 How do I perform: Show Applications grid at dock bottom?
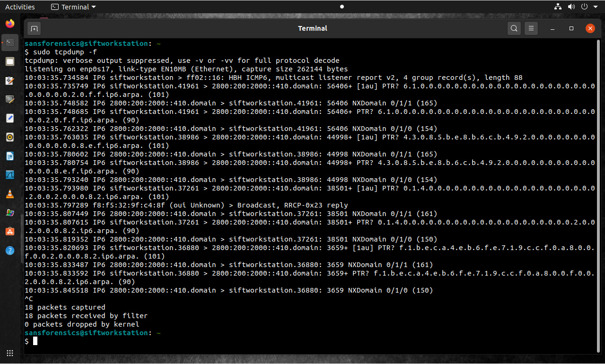(10, 353)
